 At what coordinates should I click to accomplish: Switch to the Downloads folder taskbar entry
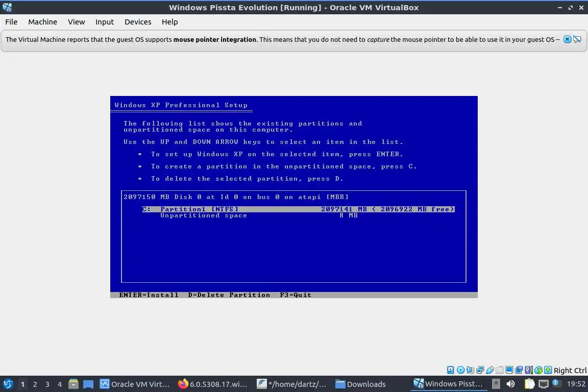point(371,384)
